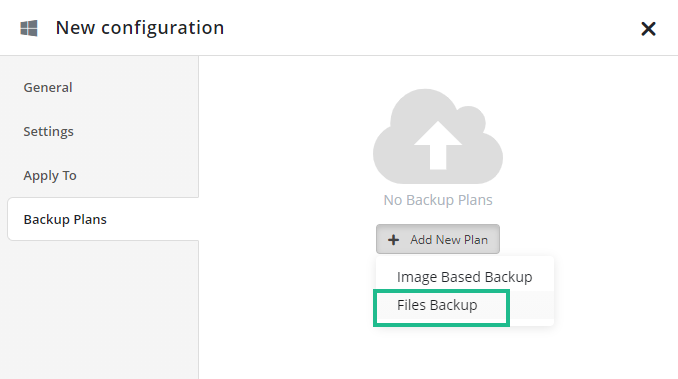The image size is (678, 379).
Task: Select the Backup Plans sidebar tab
Action: pyautogui.click(x=103, y=219)
